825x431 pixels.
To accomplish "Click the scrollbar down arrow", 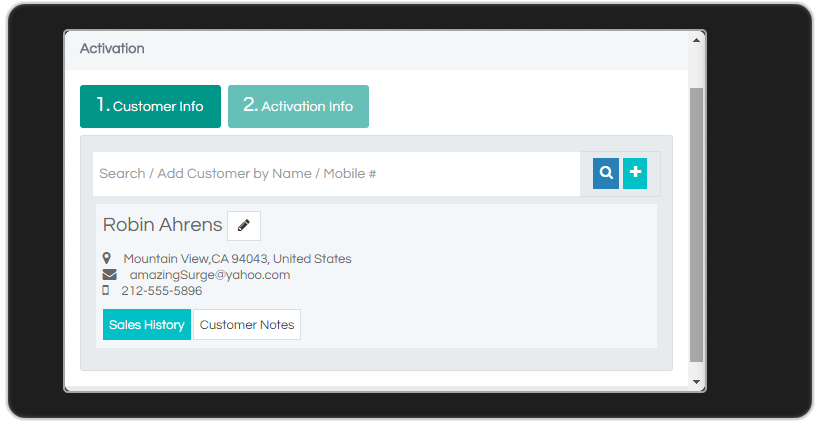I will (696, 382).
